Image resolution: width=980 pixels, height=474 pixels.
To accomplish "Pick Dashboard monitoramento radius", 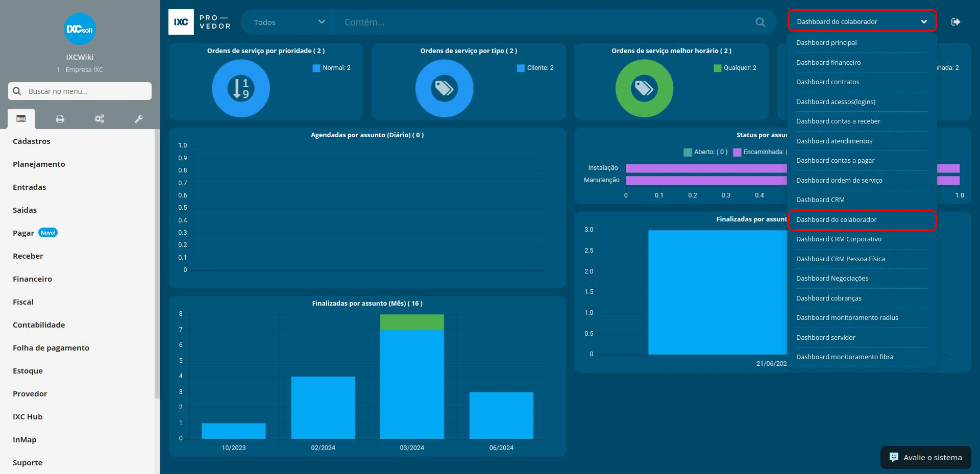I will coord(862,318).
